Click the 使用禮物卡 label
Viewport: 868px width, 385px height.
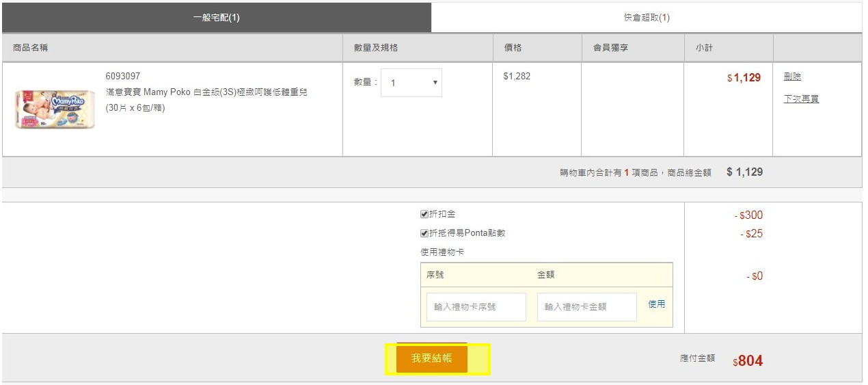coord(442,252)
